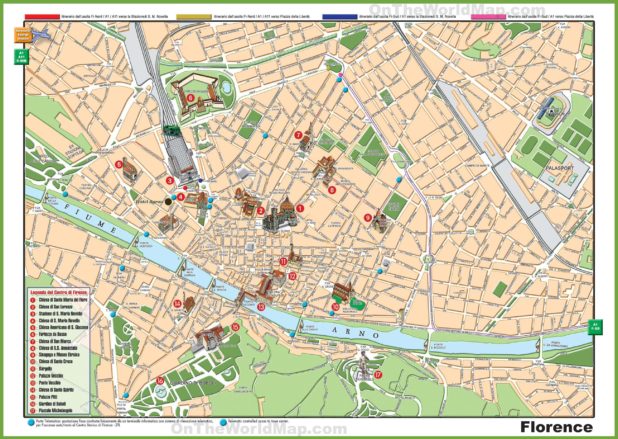Click legend entry 'Chiesa di San Lorenzo'
The width and height of the screenshot is (618, 439).
[x=55, y=307]
